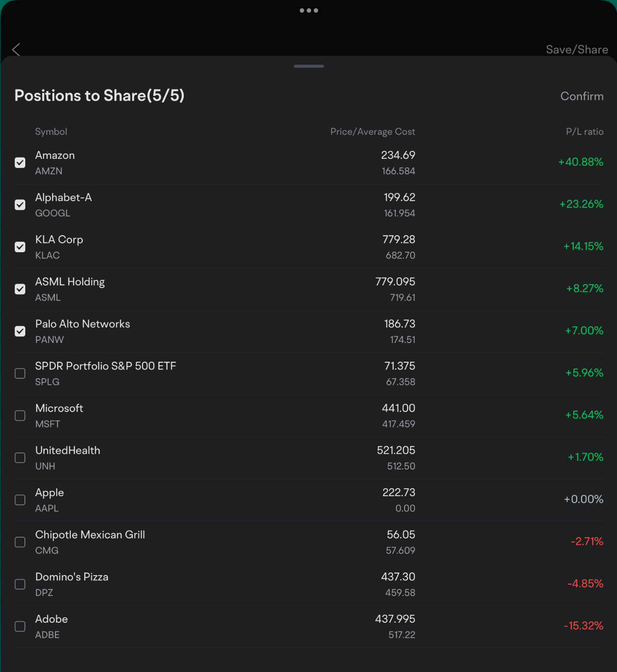
Task: Uncheck the Palo Alto Networks checkbox
Action: 20,331
